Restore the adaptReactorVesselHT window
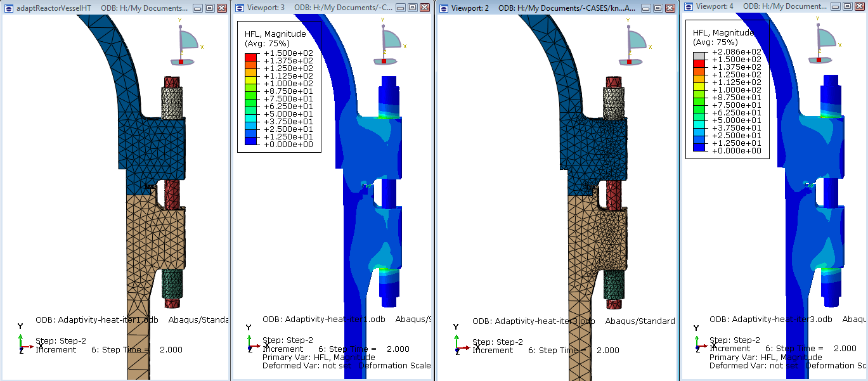 (x=209, y=8)
